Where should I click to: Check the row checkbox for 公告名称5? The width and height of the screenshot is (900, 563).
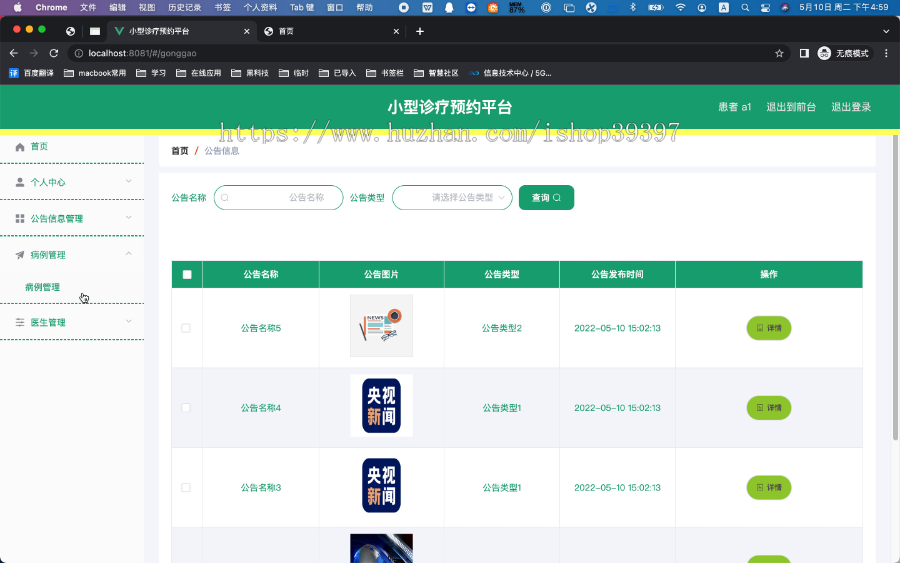tap(186, 328)
